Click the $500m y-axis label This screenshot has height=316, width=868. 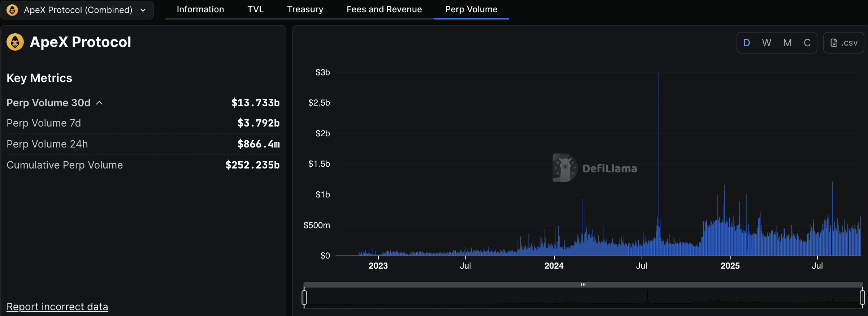[x=317, y=225]
